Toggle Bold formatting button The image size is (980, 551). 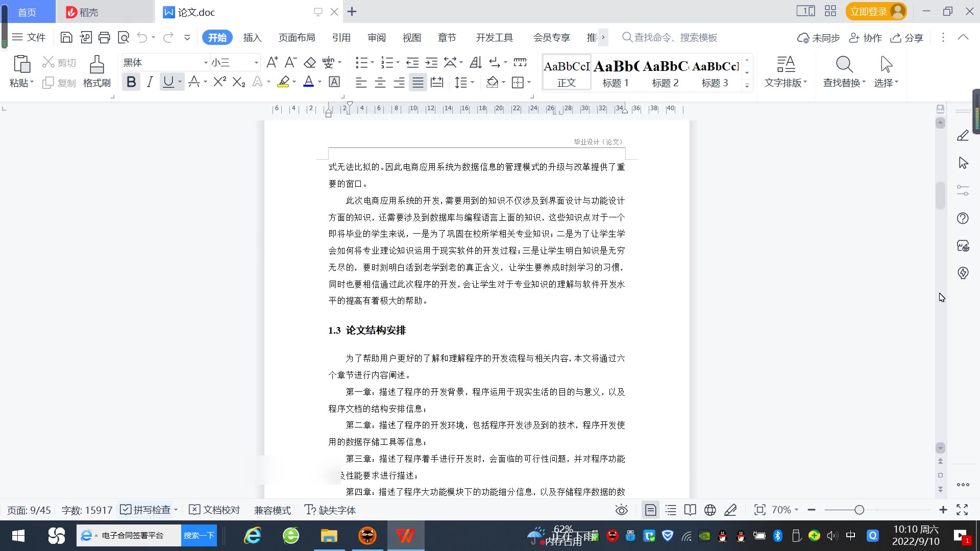[131, 82]
